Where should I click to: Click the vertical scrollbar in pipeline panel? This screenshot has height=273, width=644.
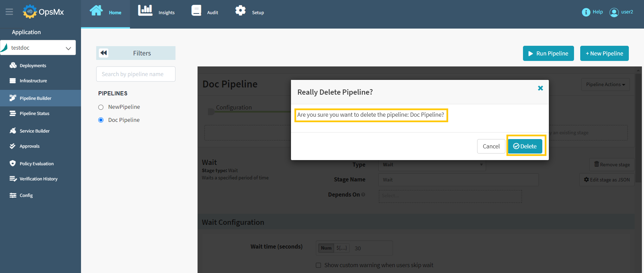[638, 138]
